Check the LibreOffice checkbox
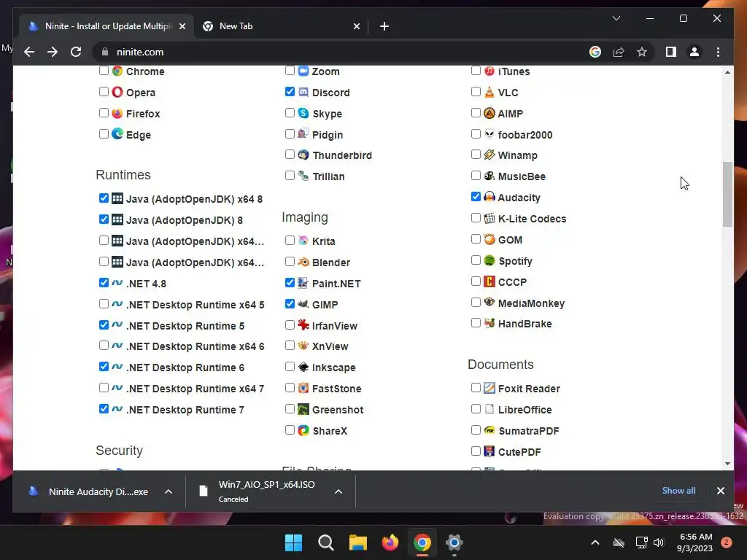Image resolution: width=747 pixels, height=560 pixels. coord(476,408)
